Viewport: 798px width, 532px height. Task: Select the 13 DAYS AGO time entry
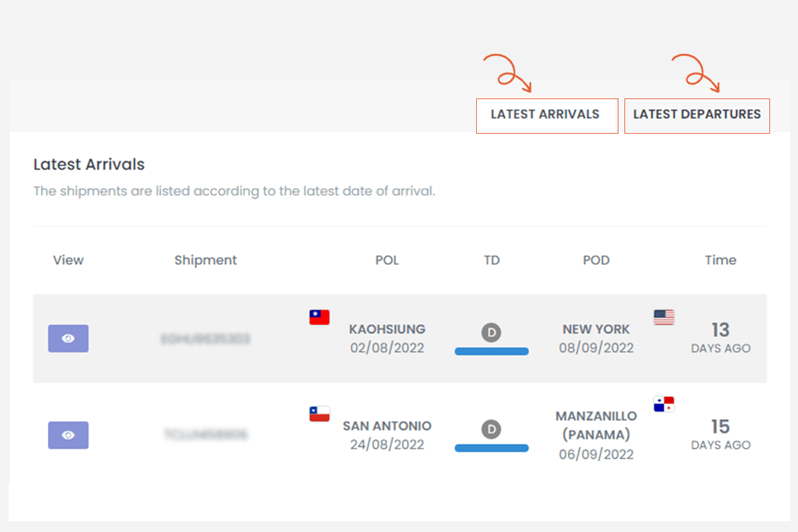click(721, 338)
